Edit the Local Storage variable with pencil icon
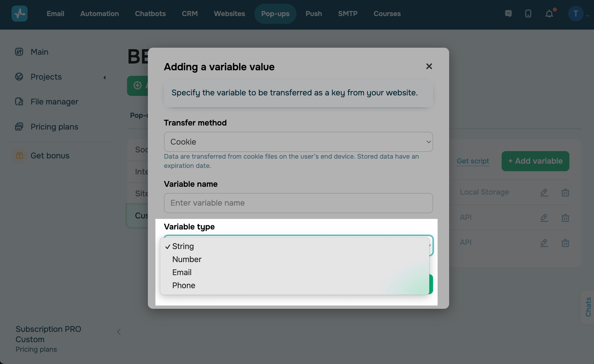 click(544, 193)
